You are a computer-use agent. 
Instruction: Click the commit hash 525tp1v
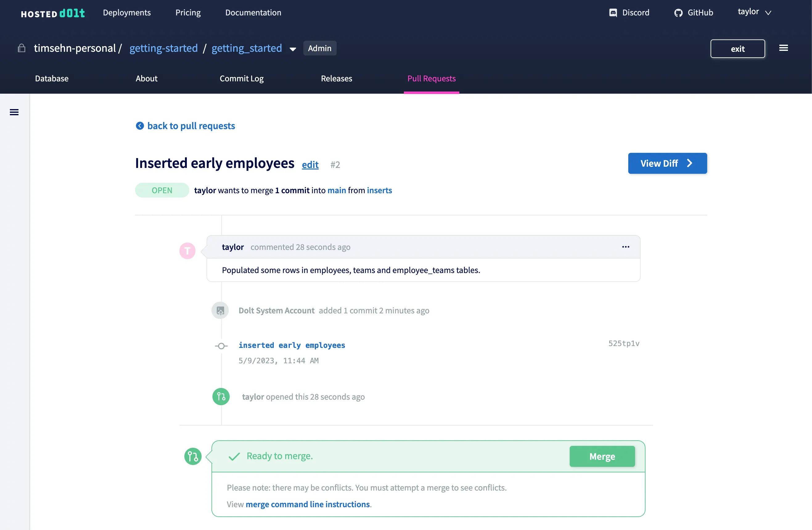coord(624,343)
